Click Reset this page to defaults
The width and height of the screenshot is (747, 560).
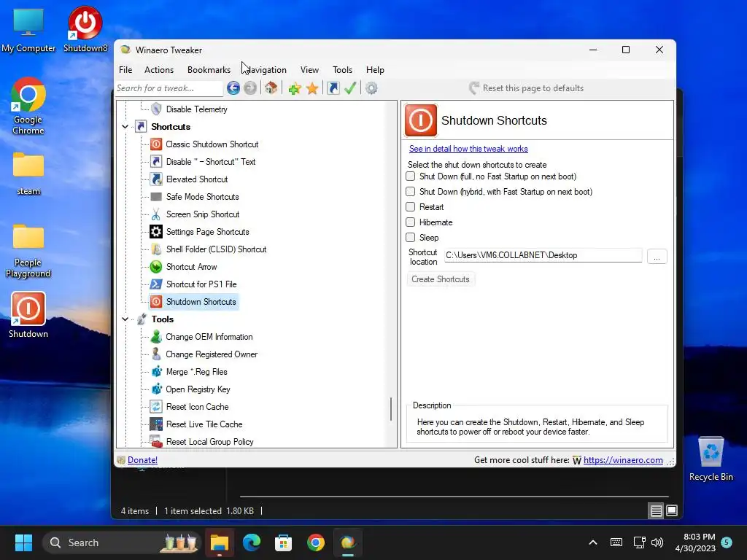[527, 88]
